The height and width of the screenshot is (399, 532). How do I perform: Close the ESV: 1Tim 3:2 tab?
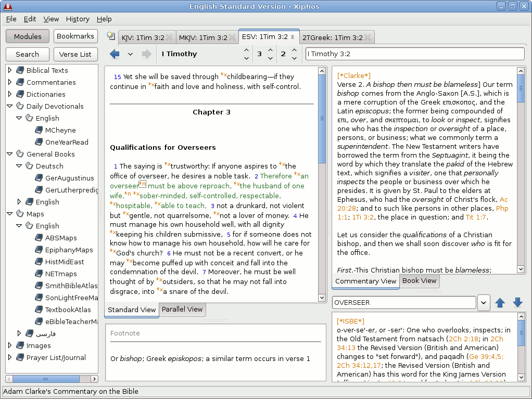[x=293, y=36]
